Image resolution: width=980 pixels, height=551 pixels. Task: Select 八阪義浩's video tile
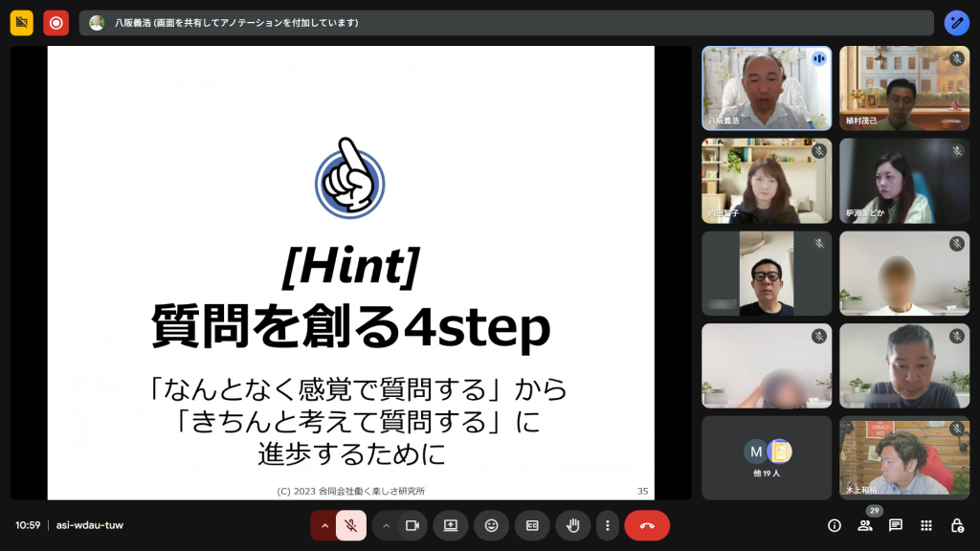tap(767, 88)
